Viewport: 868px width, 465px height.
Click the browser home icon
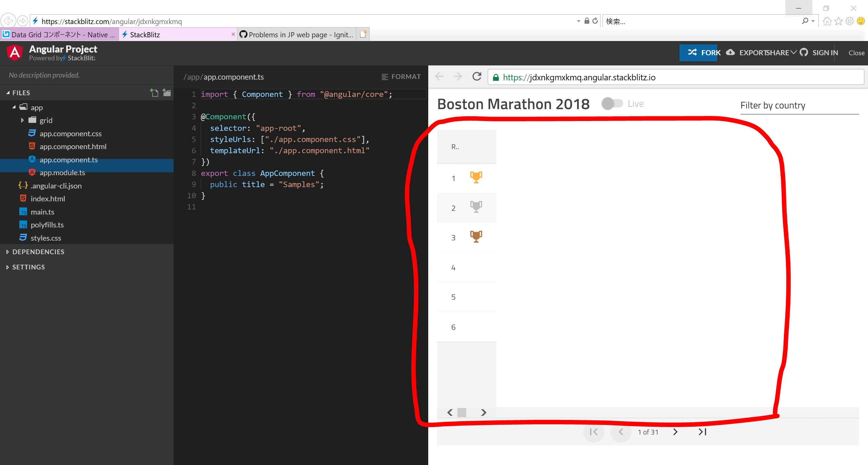[x=827, y=21]
